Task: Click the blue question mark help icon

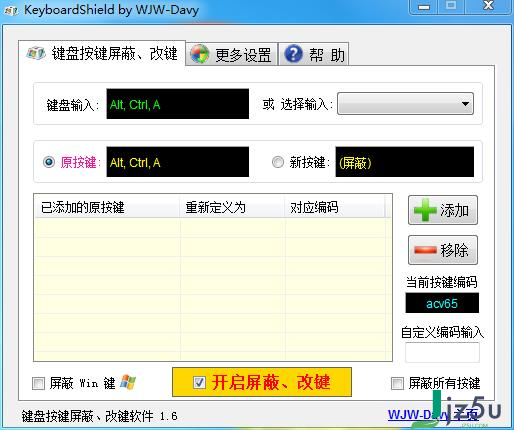Action: pos(293,54)
